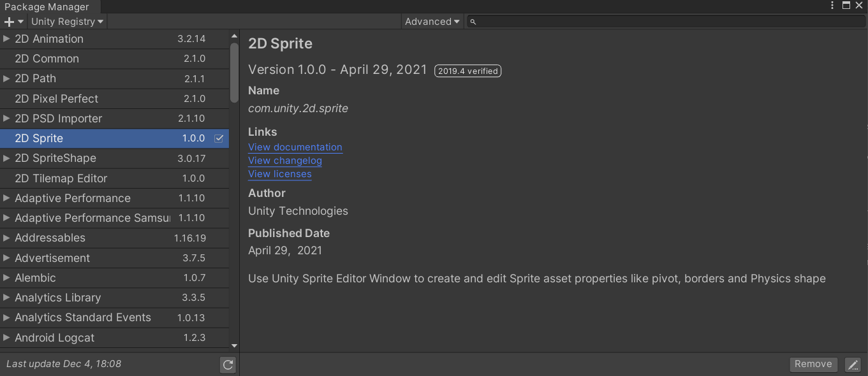Click the Remove button
Viewport: 868px width, 376px height.
(813, 364)
